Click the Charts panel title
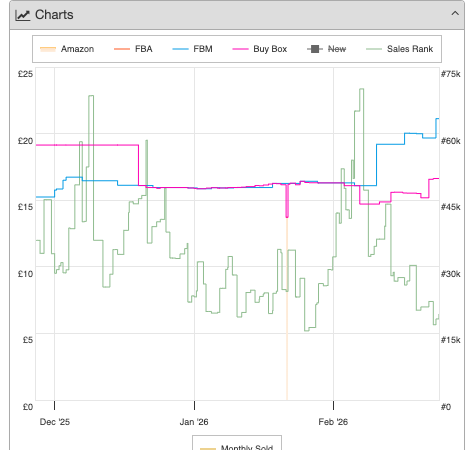Image resolution: width=474 pixels, height=450 pixels. click(x=54, y=15)
